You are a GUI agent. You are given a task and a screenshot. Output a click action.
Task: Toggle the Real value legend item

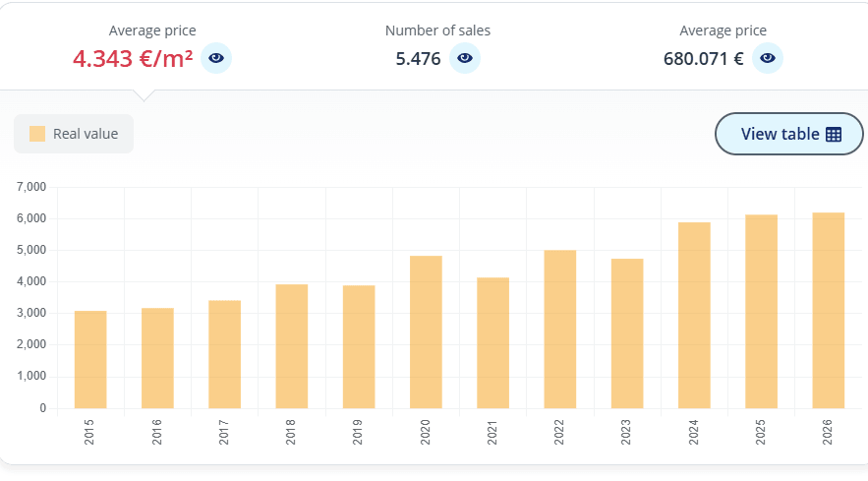click(x=74, y=134)
